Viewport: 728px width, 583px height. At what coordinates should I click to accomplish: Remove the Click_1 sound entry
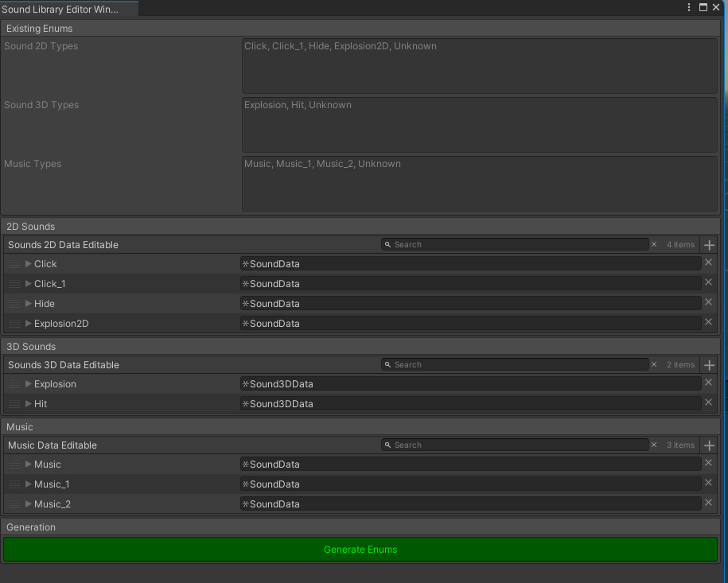[708, 283]
